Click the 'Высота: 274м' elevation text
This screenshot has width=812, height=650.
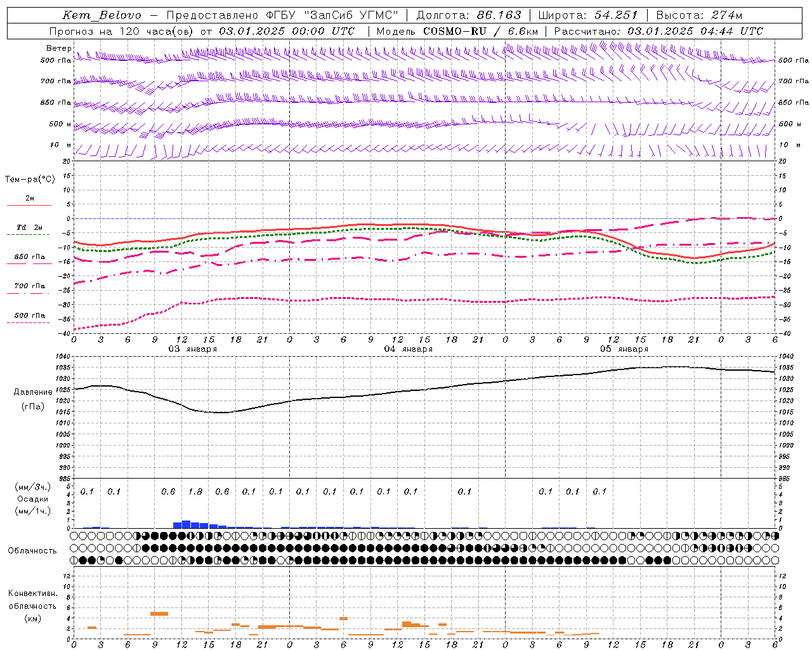699,15
